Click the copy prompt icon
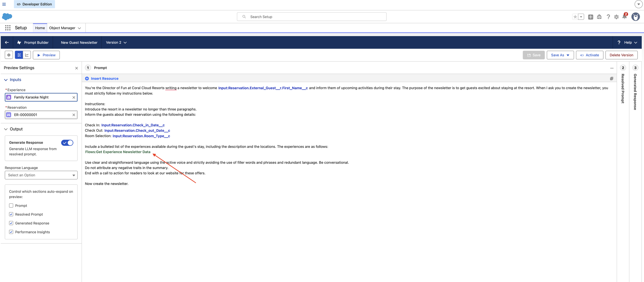 pyautogui.click(x=611, y=78)
